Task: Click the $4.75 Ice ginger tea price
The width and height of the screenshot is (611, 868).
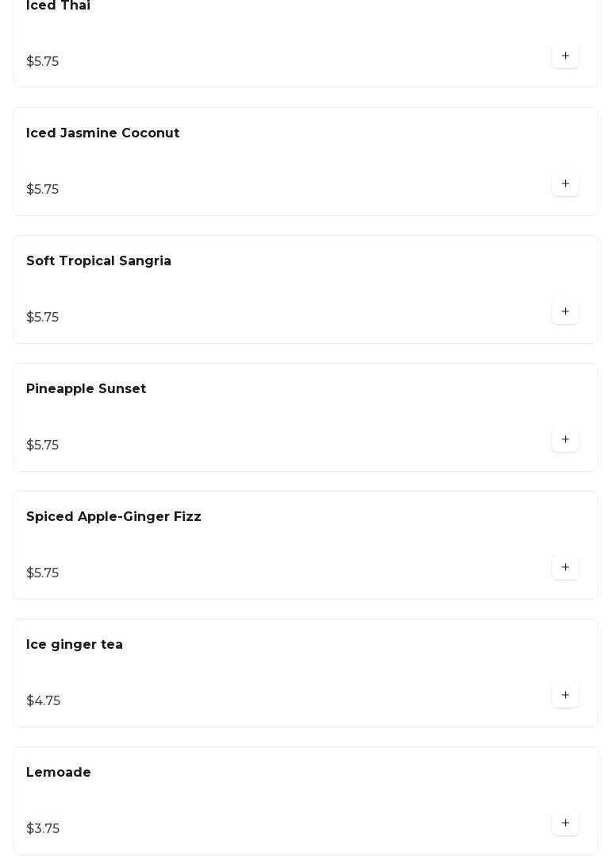Action: (x=44, y=701)
